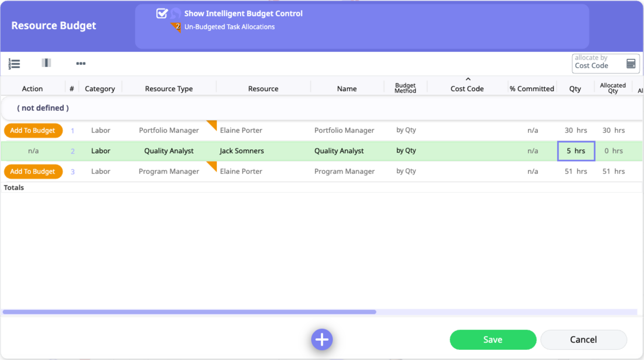Open the column chooser icon

[x=46, y=63]
